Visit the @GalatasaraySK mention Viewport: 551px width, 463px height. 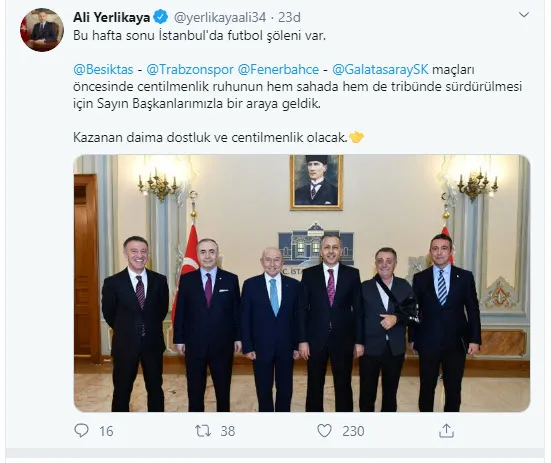pos(380,69)
